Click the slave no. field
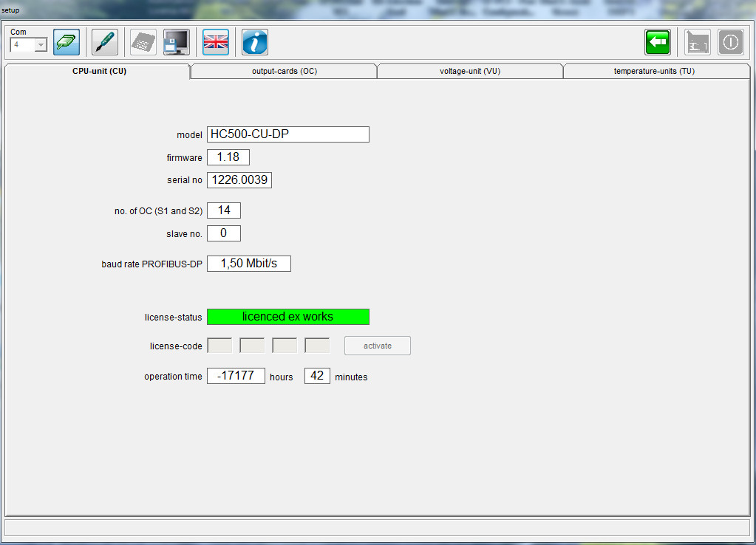The width and height of the screenshot is (756, 545). 224,233
